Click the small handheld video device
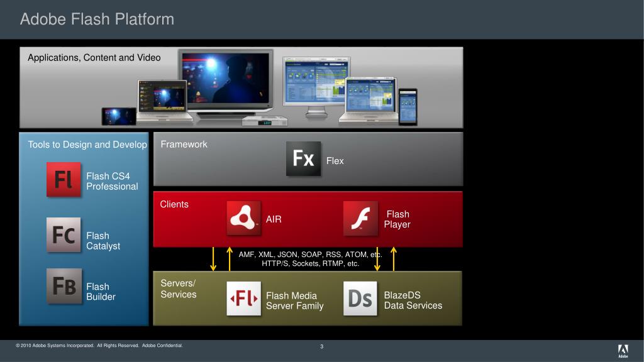Image resolution: width=644 pixels, height=362 pixels. [119, 116]
